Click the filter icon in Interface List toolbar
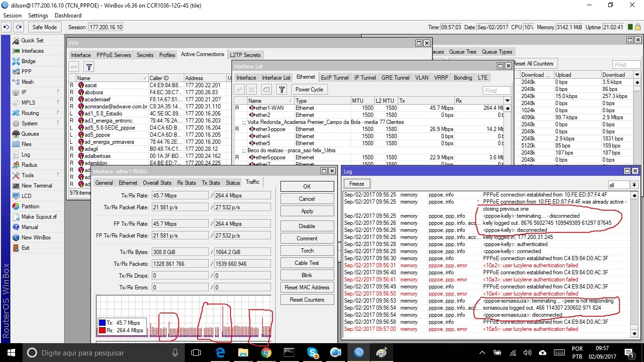 click(281, 90)
